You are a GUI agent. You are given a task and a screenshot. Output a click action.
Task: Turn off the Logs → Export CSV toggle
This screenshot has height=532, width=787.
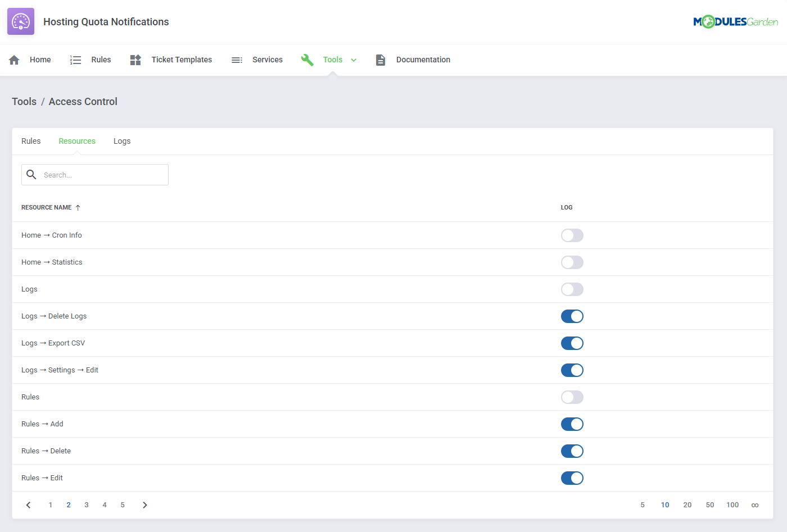[572, 343]
